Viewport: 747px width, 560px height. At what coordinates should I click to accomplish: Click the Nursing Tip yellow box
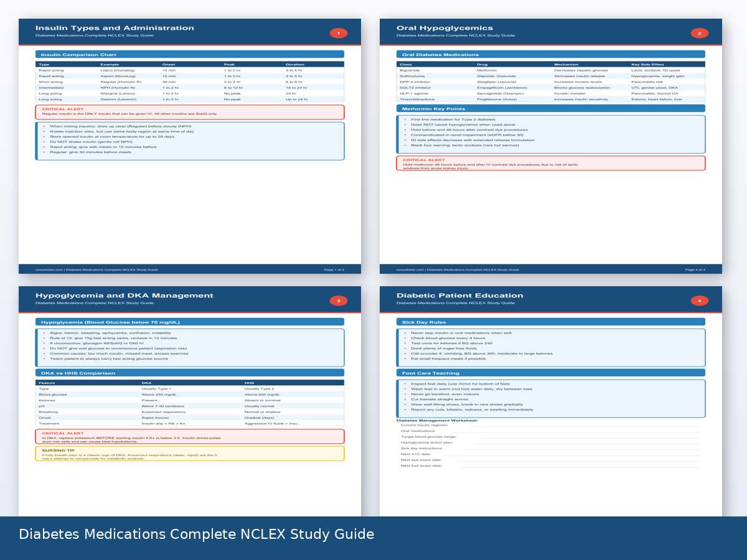[189, 454]
